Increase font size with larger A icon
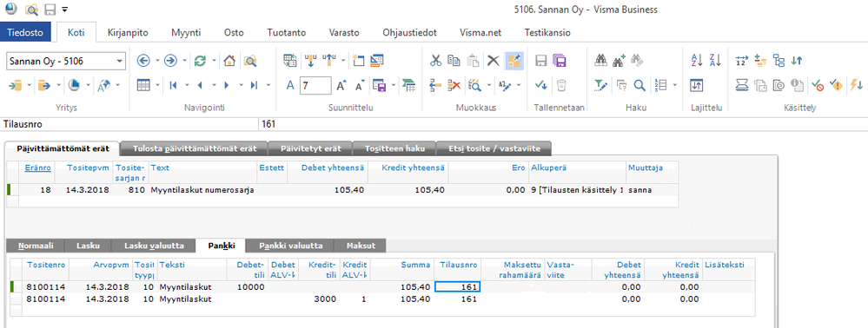 pos(341,85)
